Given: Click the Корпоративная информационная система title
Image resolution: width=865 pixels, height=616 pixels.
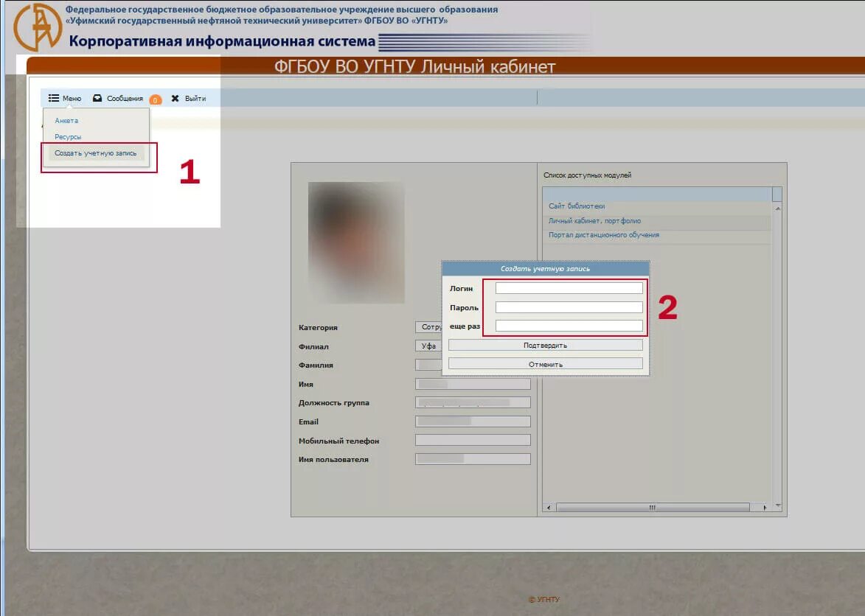Looking at the screenshot, I should (x=222, y=41).
